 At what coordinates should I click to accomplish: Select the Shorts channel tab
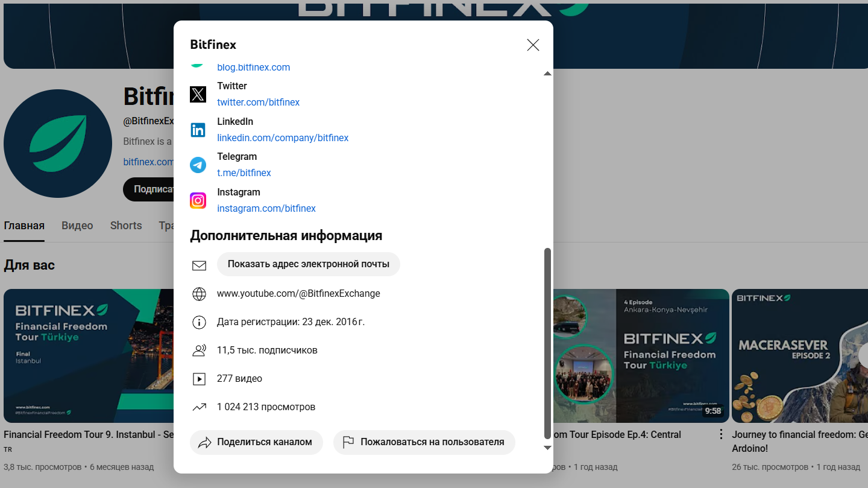click(x=126, y=226)
